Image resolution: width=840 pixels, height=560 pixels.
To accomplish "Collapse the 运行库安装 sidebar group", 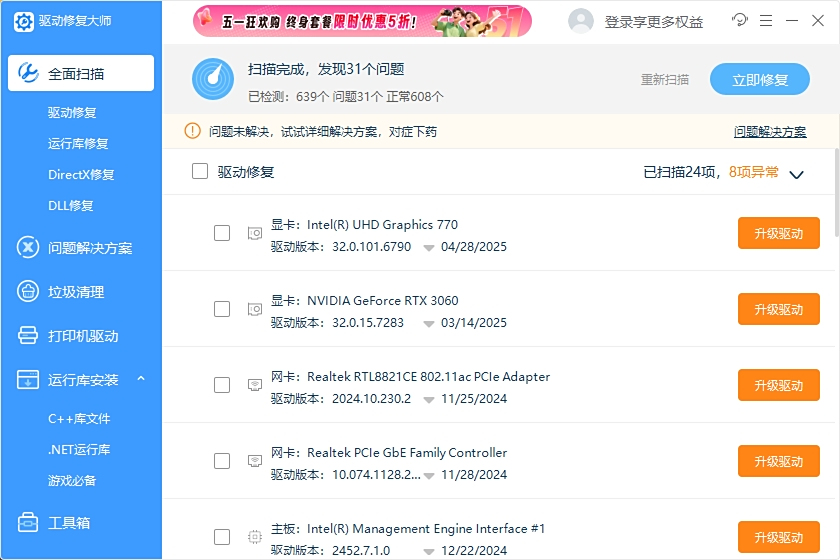I will 141,379.
